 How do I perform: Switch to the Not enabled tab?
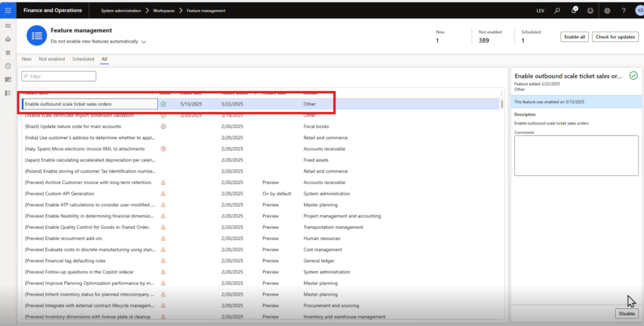tap(52, 59)
